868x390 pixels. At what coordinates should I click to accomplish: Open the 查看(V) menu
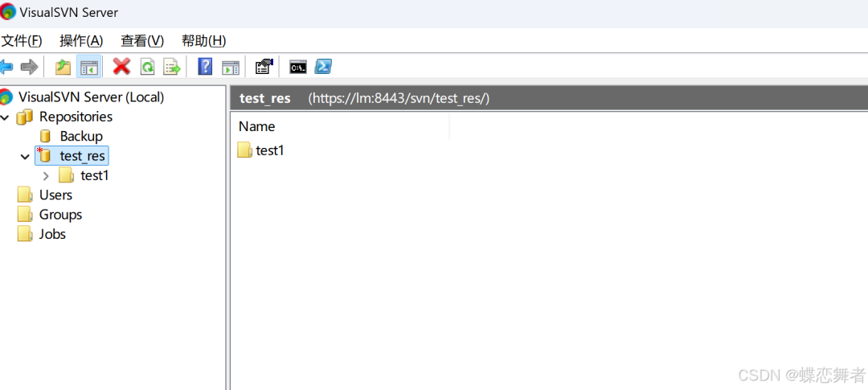click(143, 41)
